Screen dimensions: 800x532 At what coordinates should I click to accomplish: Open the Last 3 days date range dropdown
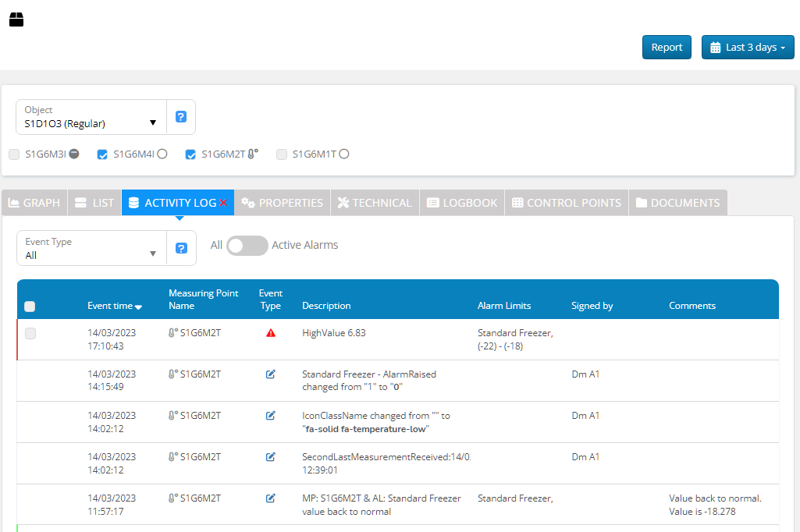click(x=747, y=48)
